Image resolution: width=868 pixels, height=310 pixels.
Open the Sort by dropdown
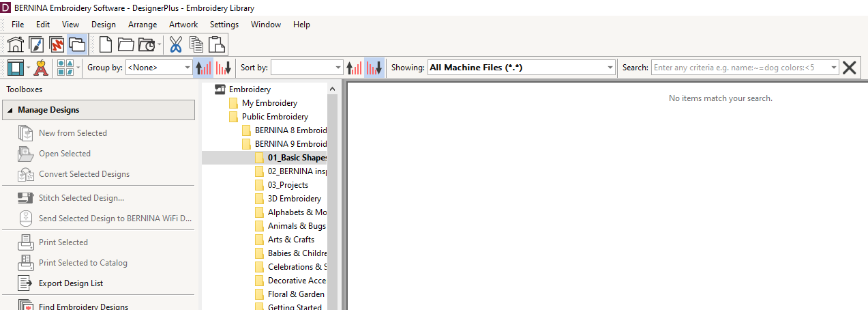307,68
